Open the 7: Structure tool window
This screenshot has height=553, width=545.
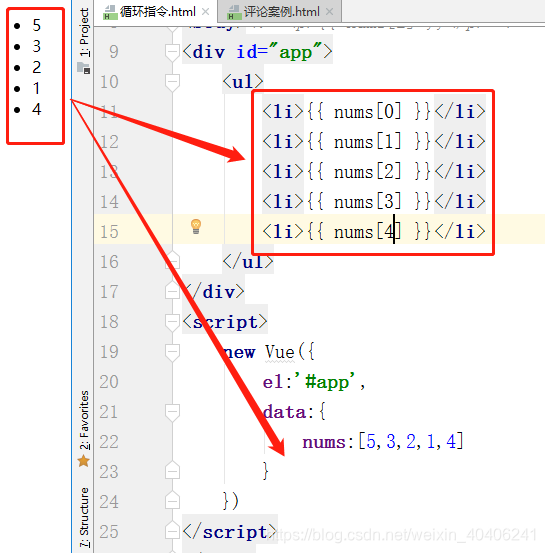click(84, 517)
